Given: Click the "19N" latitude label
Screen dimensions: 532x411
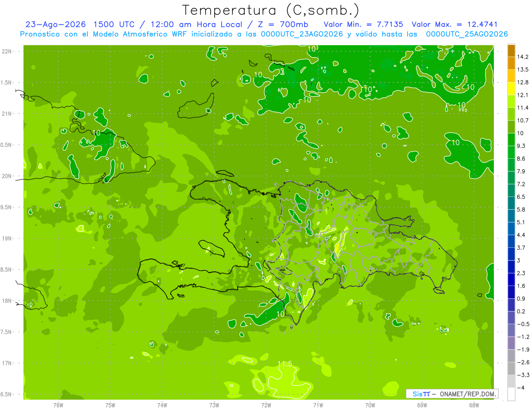Looking at the screenshot, I should pyautogui.click(x=7, y=239).
